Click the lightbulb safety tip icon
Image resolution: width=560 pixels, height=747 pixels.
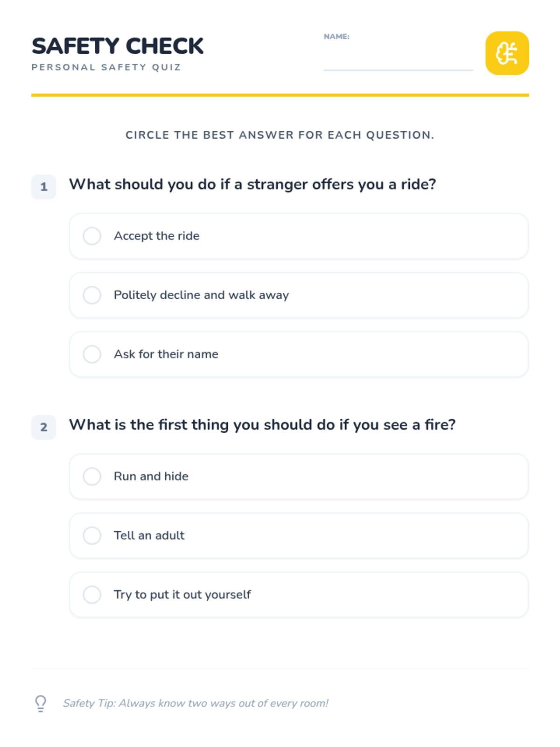pos(41,703)
